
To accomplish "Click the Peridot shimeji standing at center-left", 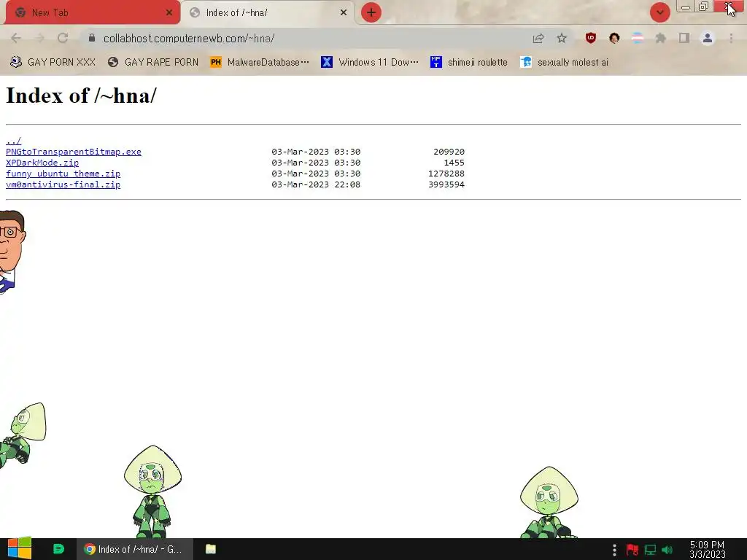I will 152,491.
